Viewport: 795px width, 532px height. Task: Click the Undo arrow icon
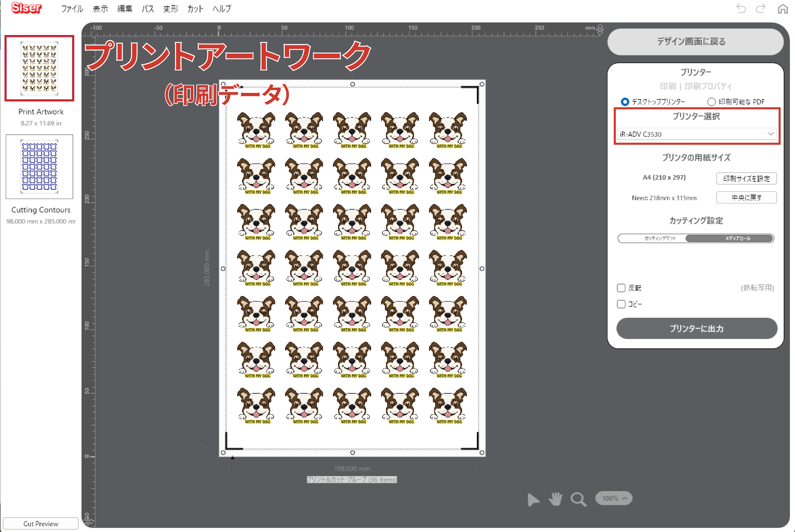(x=741, y=8)
